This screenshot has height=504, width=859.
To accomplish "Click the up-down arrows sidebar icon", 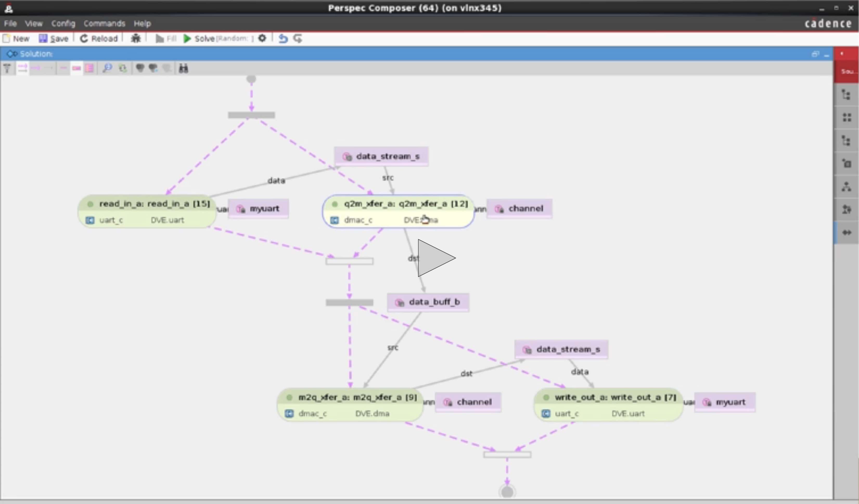I will point(847,209).
